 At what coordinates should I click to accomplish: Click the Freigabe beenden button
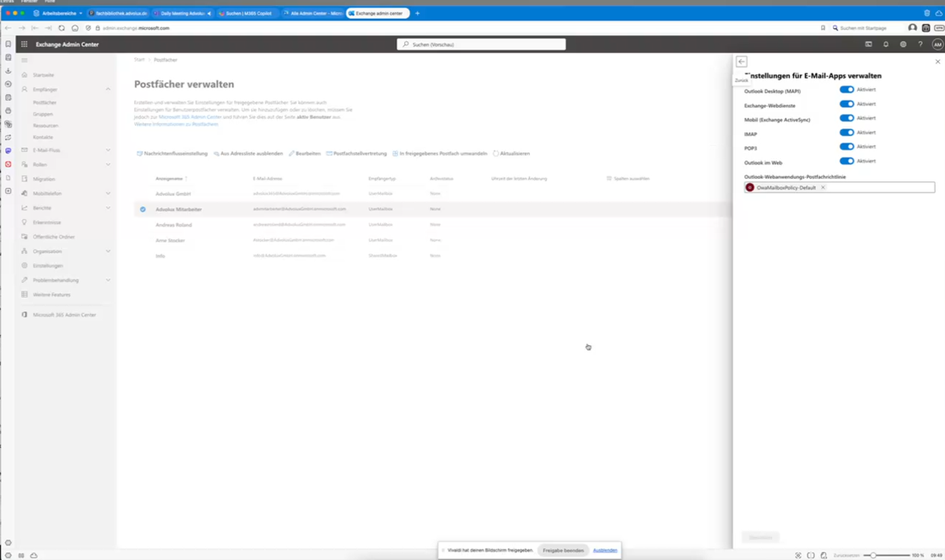[x=563, y=550]
